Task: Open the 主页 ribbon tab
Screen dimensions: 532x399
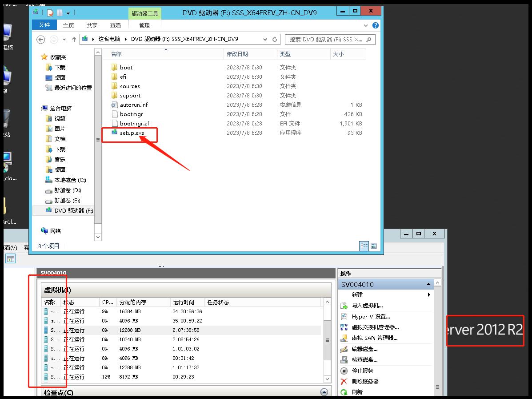Action: pyautogui.click(x=68, y=25)
